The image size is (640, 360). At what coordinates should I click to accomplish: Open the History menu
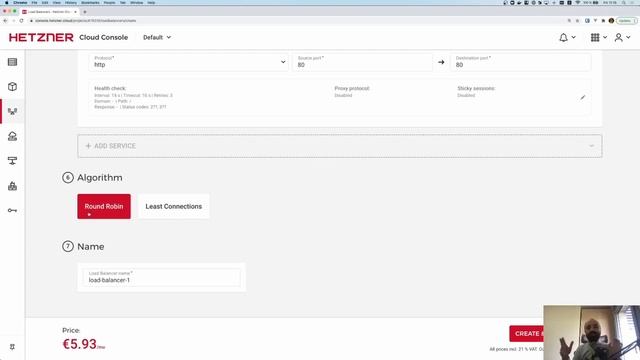click(x=71, y=2)
